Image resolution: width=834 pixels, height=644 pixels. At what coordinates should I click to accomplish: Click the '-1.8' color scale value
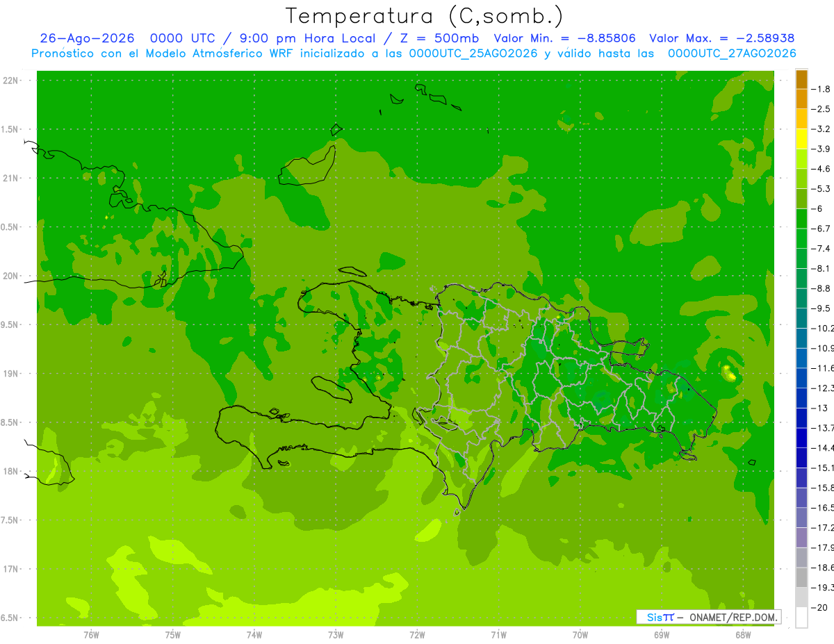(x=821, y=89)
